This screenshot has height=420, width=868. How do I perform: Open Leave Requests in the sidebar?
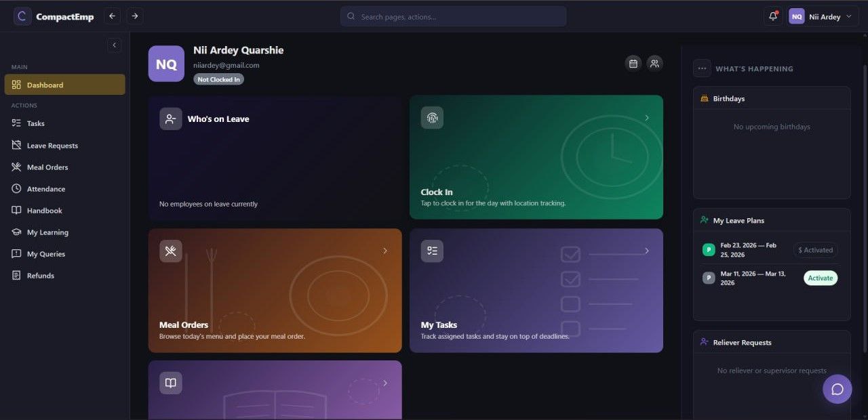[52, 146]
